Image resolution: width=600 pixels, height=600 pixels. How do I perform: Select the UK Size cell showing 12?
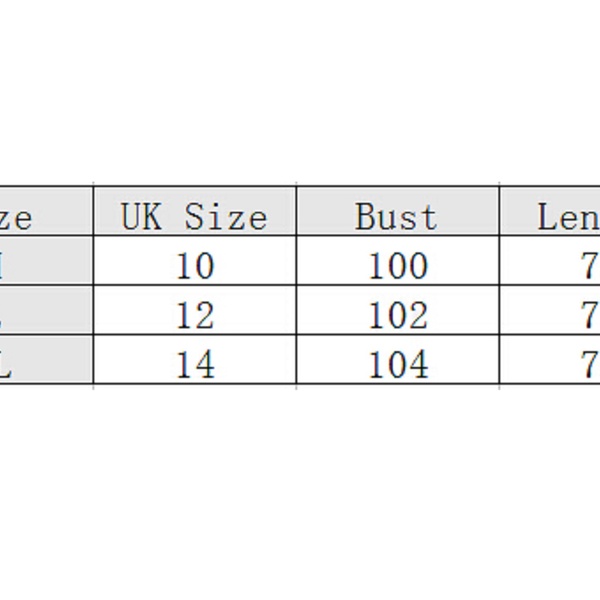pyautogui.click(x=194, y=316)
